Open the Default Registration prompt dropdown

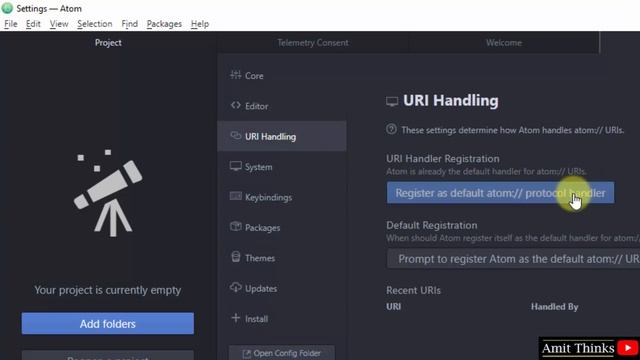pos(513,259)
